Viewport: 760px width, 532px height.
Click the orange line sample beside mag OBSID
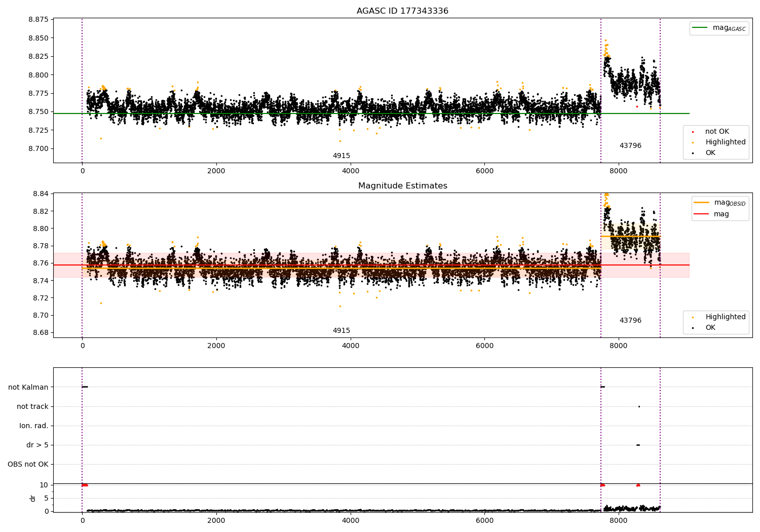pos(701,203)
